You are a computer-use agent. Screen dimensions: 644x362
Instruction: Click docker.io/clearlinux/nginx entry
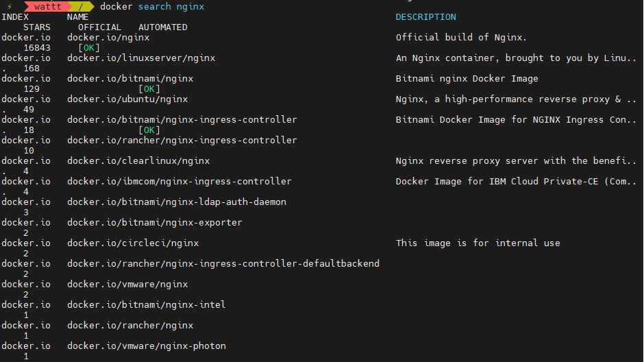[x=138, y=160]
